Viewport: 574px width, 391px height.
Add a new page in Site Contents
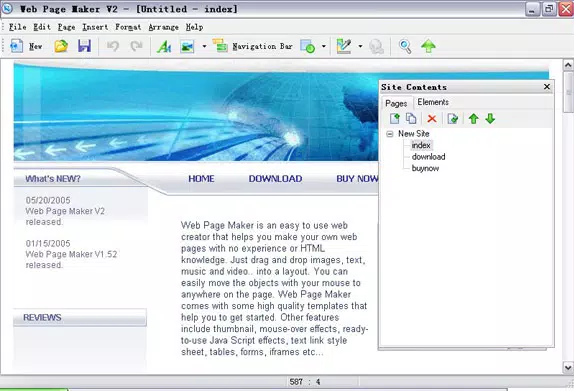click(395, 119)
